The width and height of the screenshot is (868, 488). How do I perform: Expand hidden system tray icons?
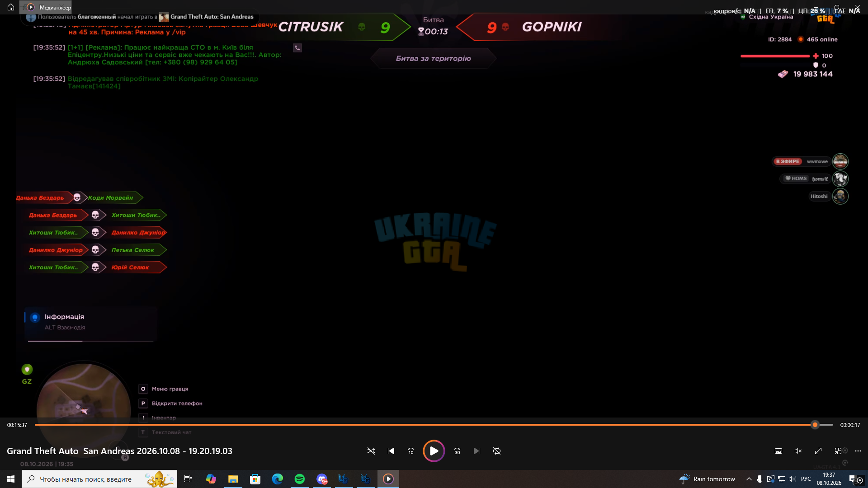[x=749, y=479]
